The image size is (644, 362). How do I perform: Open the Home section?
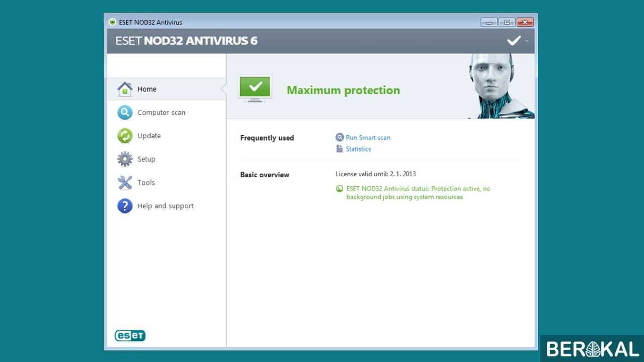coord(166,89)
